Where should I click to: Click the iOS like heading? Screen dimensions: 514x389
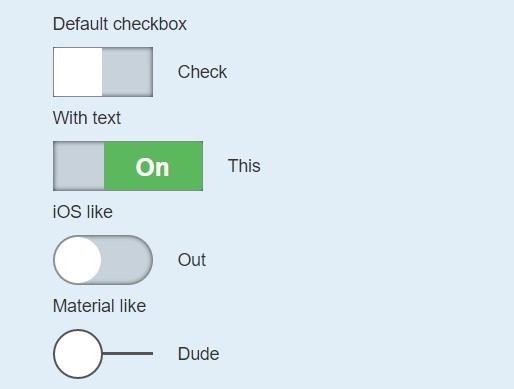pos(83,212)
